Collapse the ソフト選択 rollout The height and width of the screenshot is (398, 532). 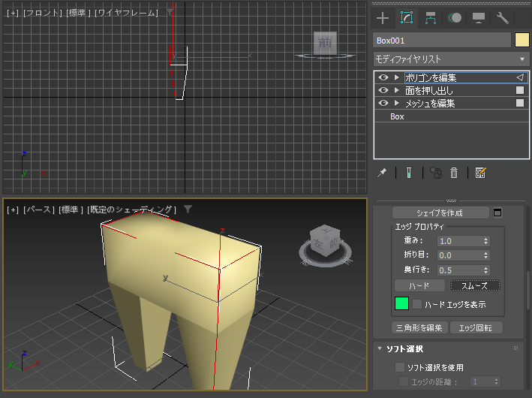[x=380, y=348]
